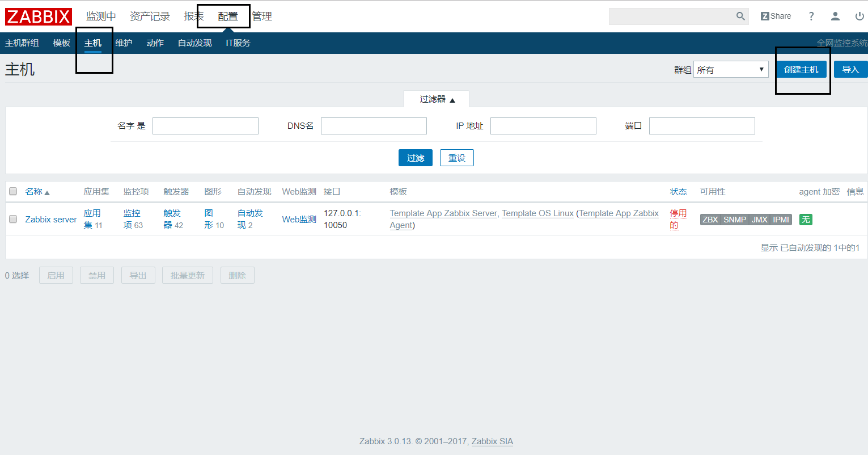Click the 批量更新 button
Screen dimensions: 868x455
coord(188,275)
